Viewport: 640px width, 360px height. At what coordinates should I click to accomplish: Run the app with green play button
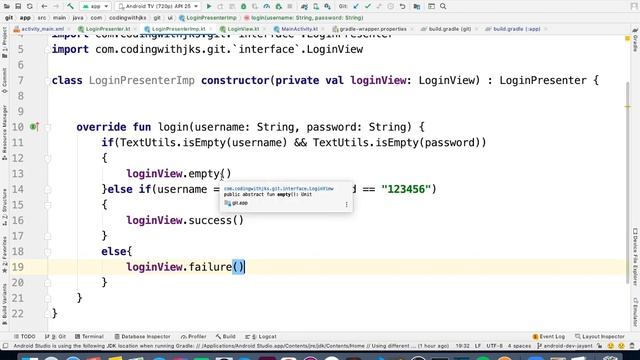pyautogui.click(x=209, y=7)
